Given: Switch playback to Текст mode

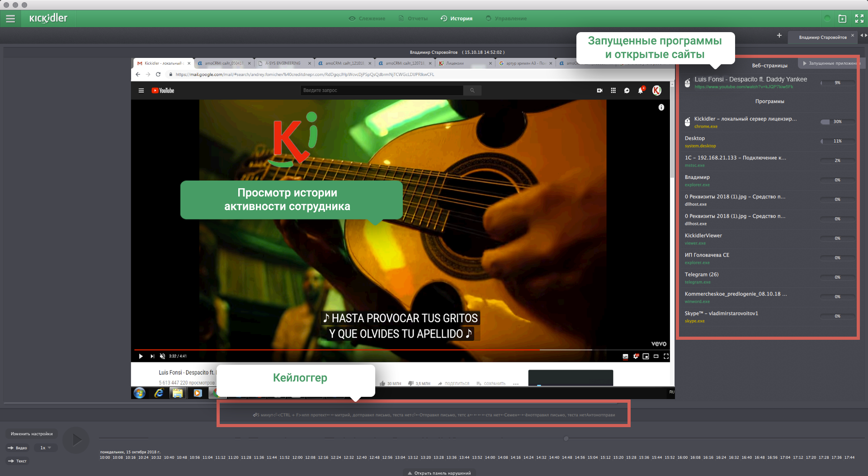Looking at the screenshot, I should (x=17, y=461).
